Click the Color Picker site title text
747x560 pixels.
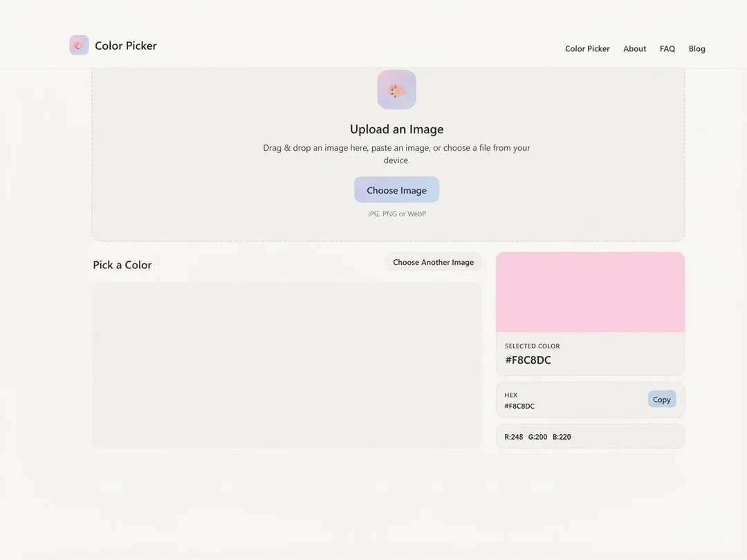[126, 46]
